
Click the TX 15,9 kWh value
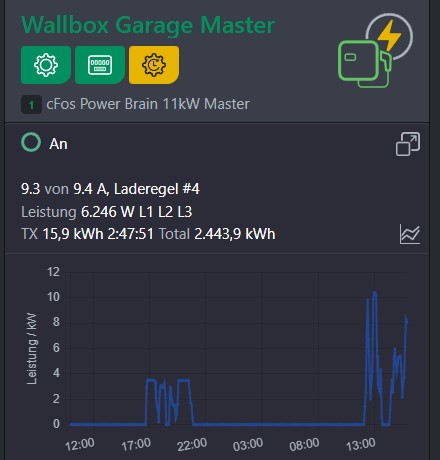pos(62,234)
